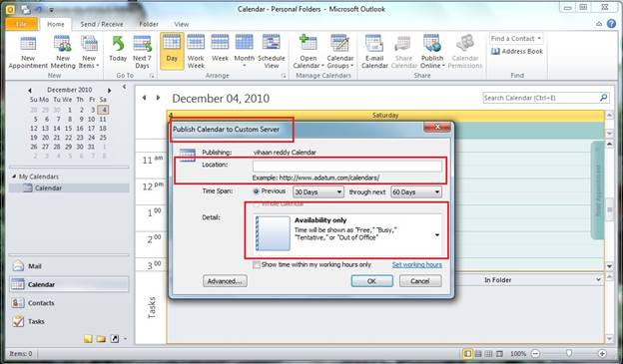623x364 pixels.
Task: Open the Send / Receive ribbon tab
Action: (x=102, y=24)
